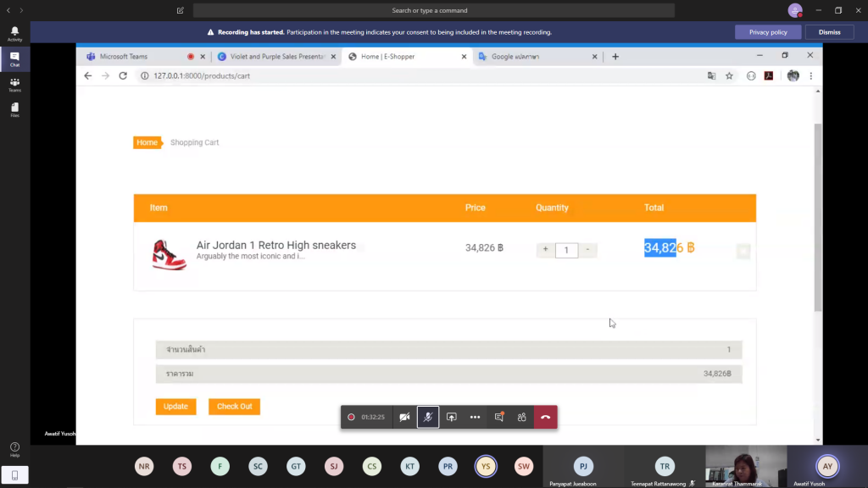Screen dimensions: 868x488
Task: Click the Teams search command box
Action: pyautogui.click(x=434, y=11)
